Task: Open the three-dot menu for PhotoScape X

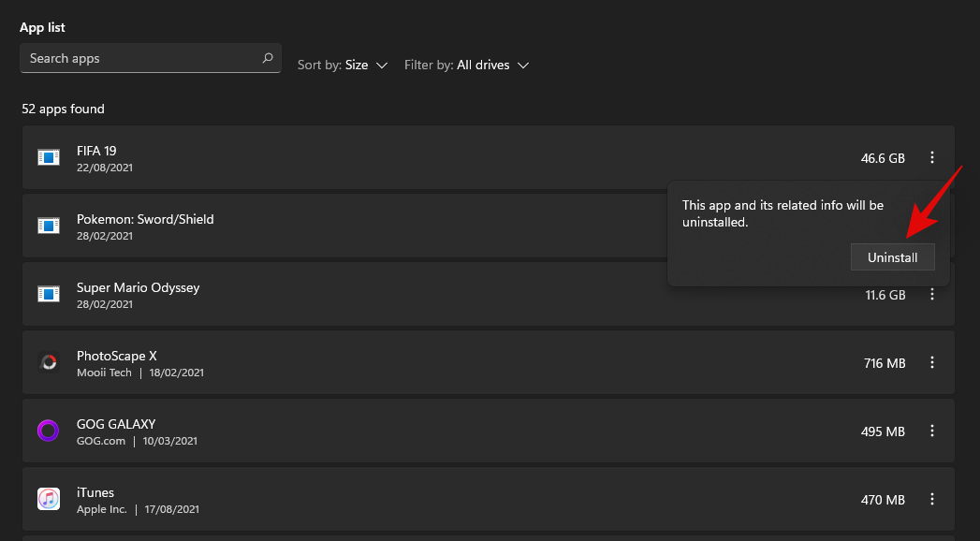Action: pos(931,363)
